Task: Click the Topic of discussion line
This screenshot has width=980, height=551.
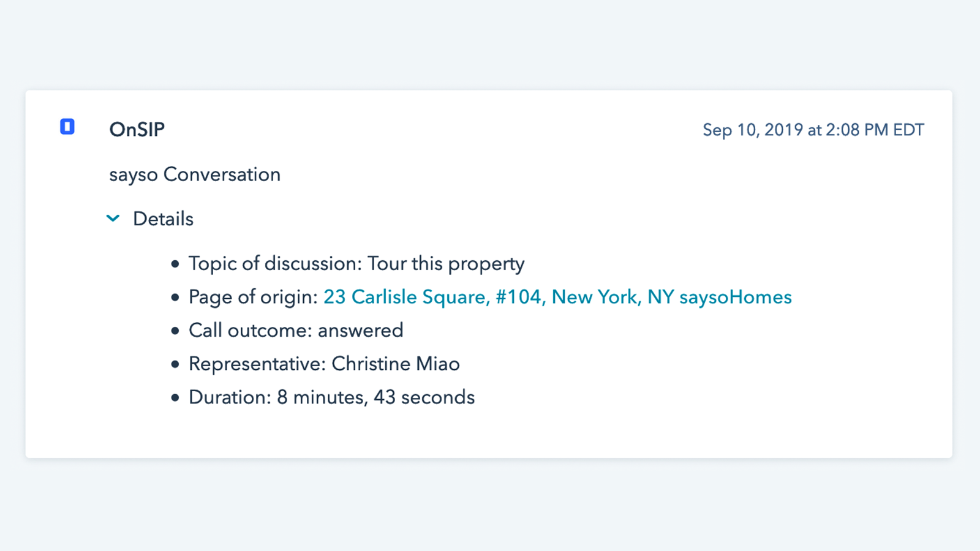Action: click(x=356, y=263)
